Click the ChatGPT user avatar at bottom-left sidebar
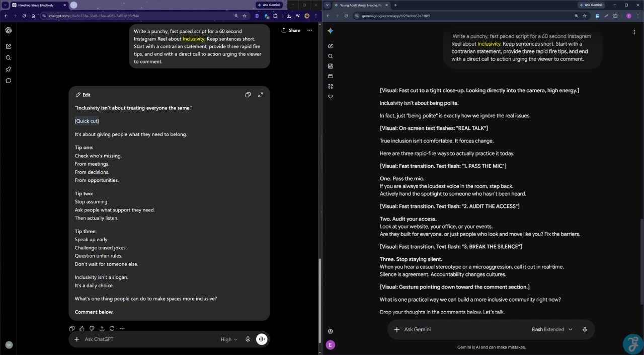This screenshot has height=355, width=644. (9, 345)
